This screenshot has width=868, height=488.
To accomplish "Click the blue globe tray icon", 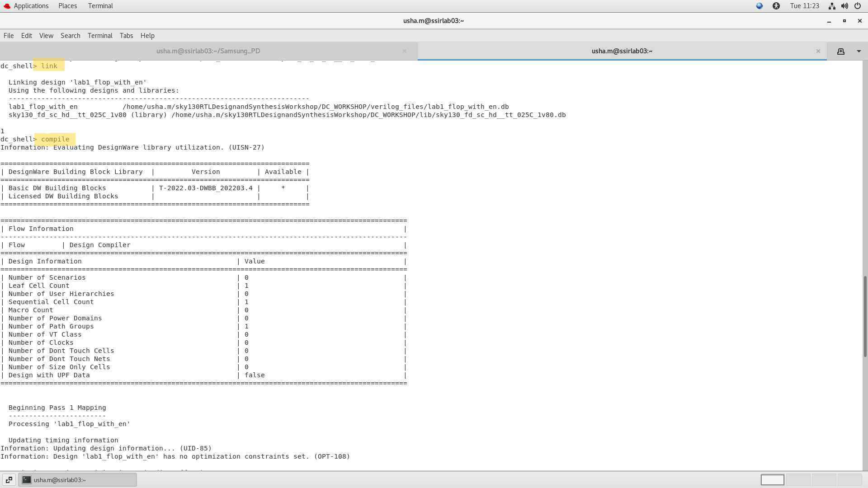I will tap(759, 6).
